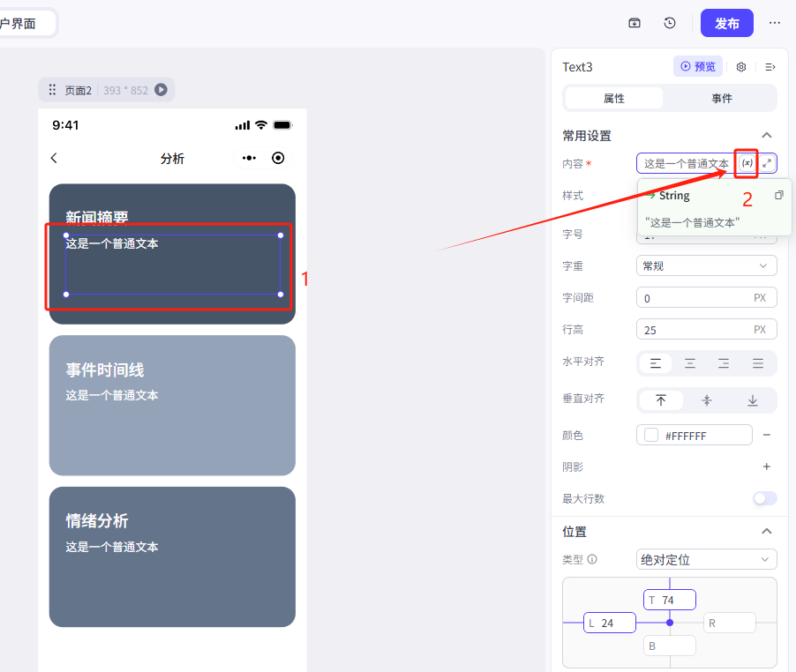Click the save-to-archive icon in top bar

(635, 23)
